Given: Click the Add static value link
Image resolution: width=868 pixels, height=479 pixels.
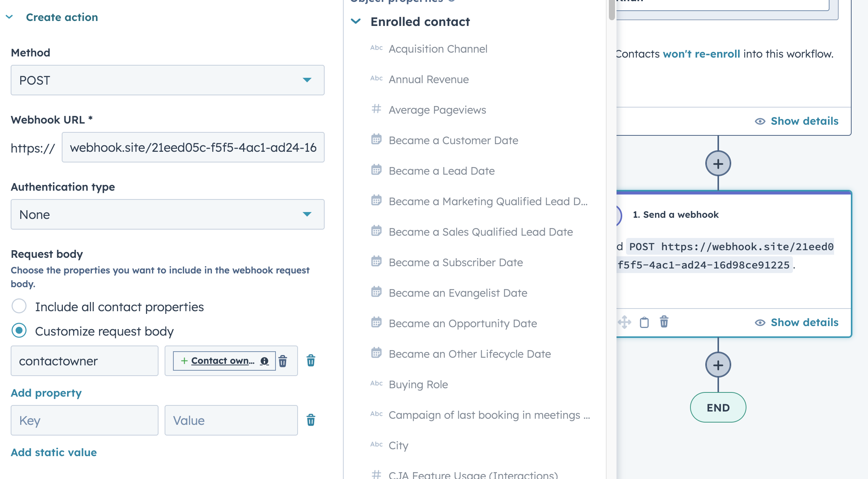Looking at the screenshot, I should tap(53, 452).
